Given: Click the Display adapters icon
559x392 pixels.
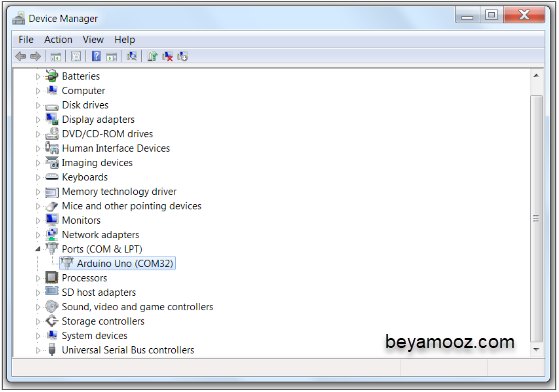Looking at the screenshot, I should (52, 119).
